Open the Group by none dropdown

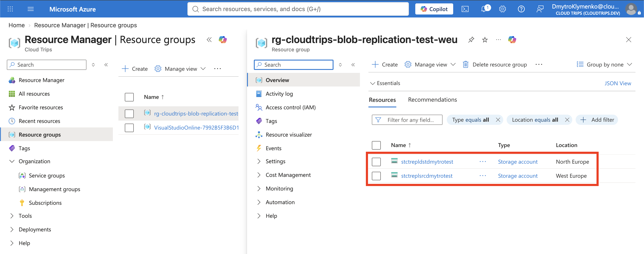click(x=605, y=64)
